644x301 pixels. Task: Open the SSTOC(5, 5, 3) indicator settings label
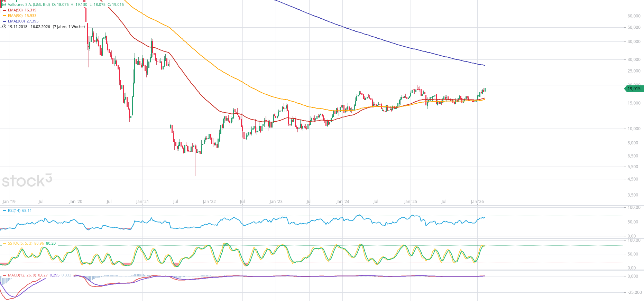pos(20,244)
